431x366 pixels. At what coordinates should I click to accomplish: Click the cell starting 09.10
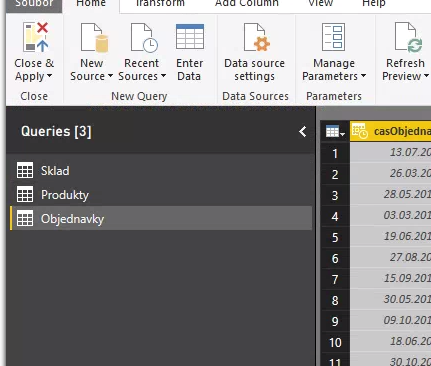(391, 320)
